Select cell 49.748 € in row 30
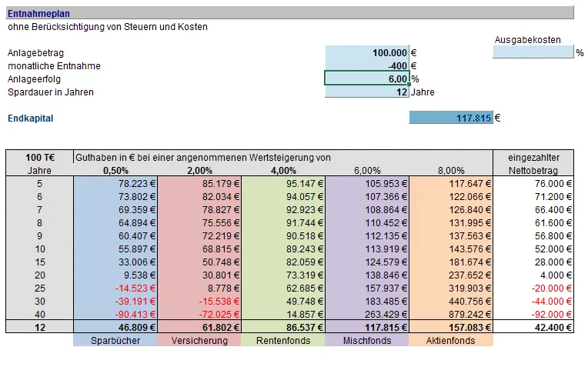Image resolution: width=588 pixels, height=367 pixels. 283,302
